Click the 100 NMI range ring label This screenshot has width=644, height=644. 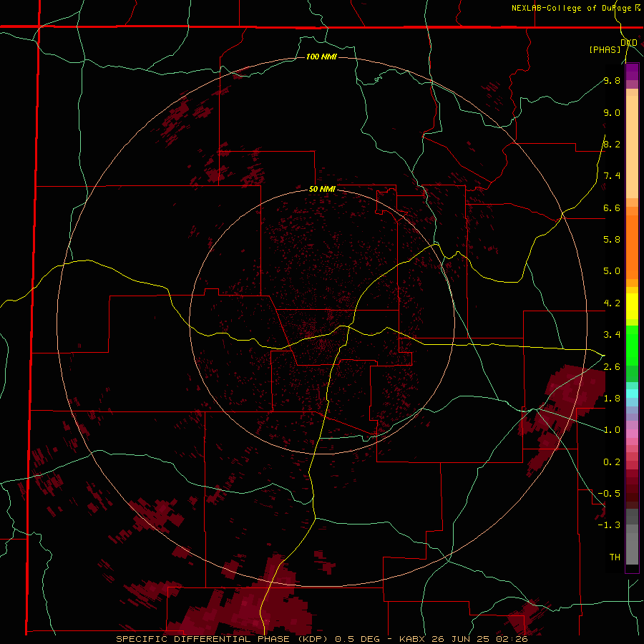[321, 57]
